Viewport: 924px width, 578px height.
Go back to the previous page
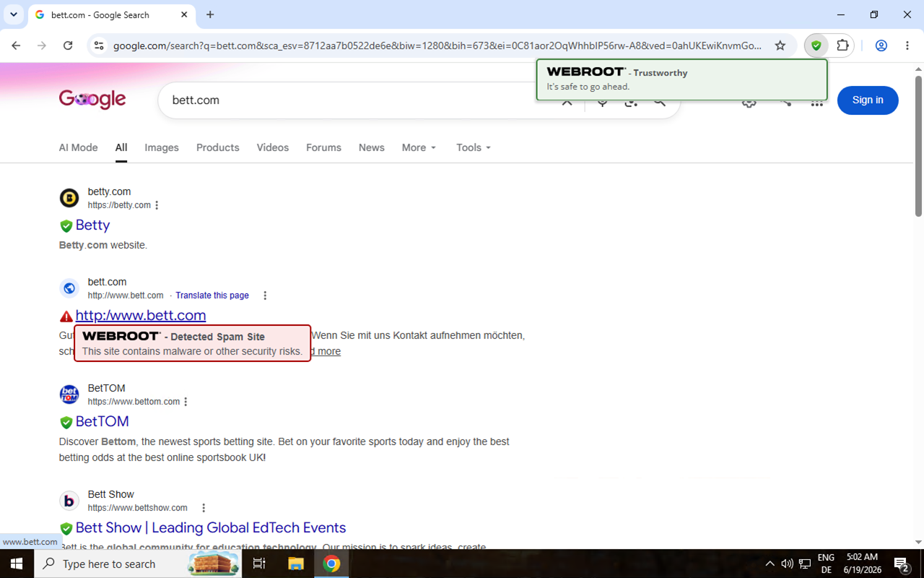pos(16,46)
